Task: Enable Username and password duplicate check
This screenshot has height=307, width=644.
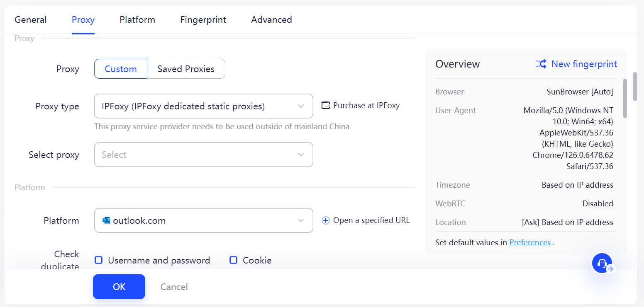Action: [98, 260]
